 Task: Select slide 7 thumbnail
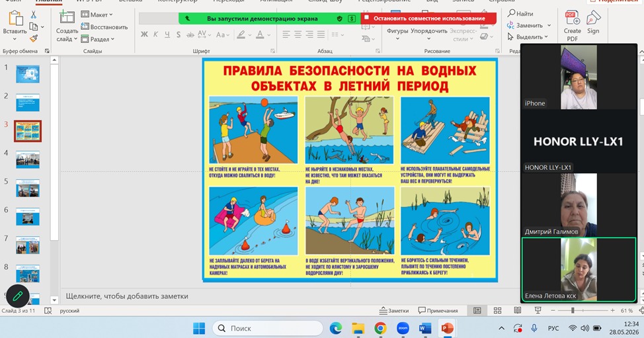pyautogui.click(x=28, y=245)
